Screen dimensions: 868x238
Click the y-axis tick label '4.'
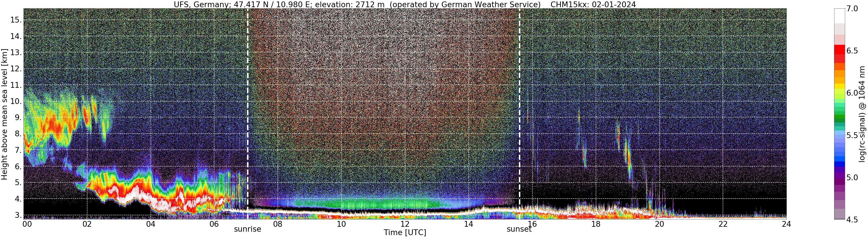(18, 199)
